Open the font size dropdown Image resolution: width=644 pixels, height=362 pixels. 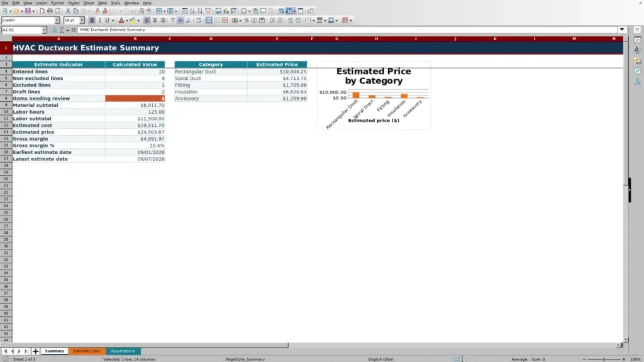click(82, 20)
